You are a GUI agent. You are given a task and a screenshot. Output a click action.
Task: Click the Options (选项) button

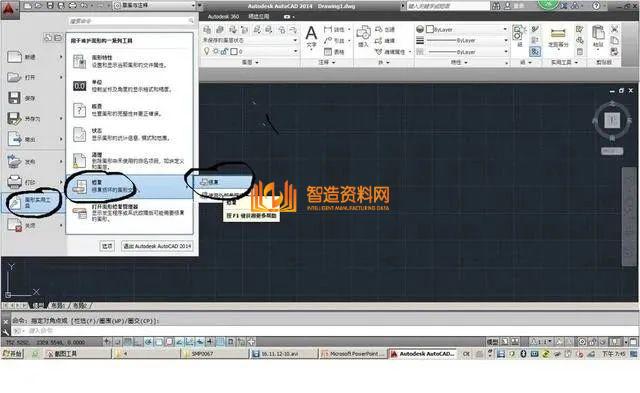(107, 246)
